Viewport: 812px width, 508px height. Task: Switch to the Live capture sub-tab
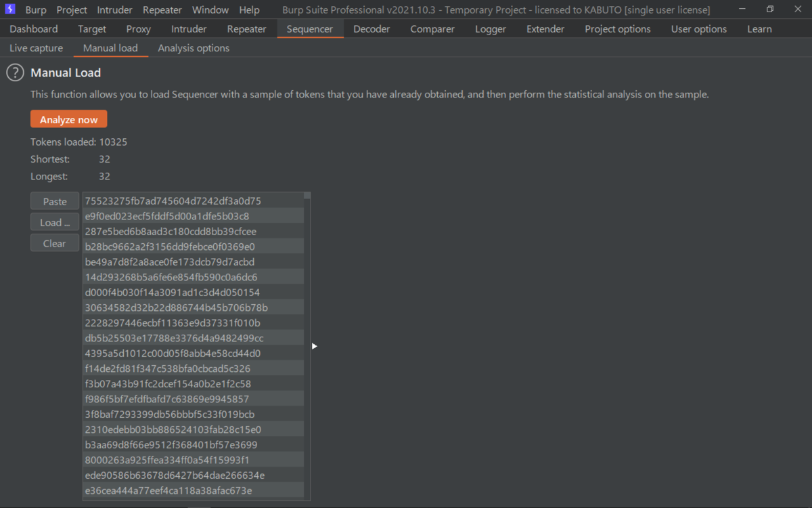[x=37, y=48]
